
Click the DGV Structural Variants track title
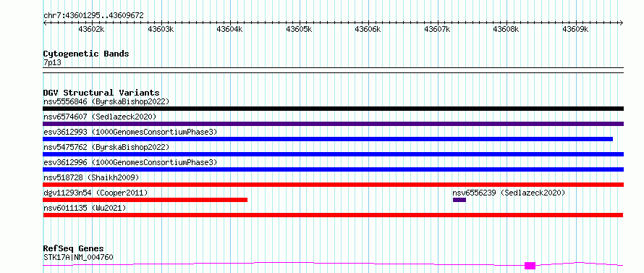coord(101,93)
